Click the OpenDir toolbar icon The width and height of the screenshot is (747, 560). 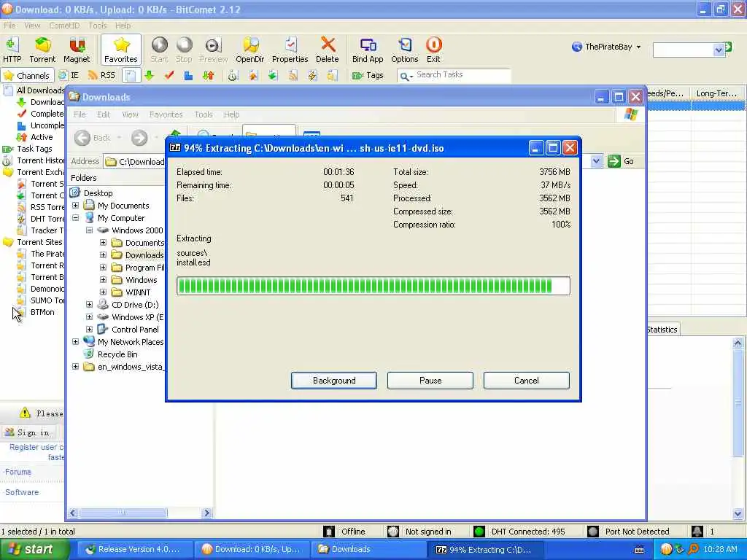click(250, 50)
